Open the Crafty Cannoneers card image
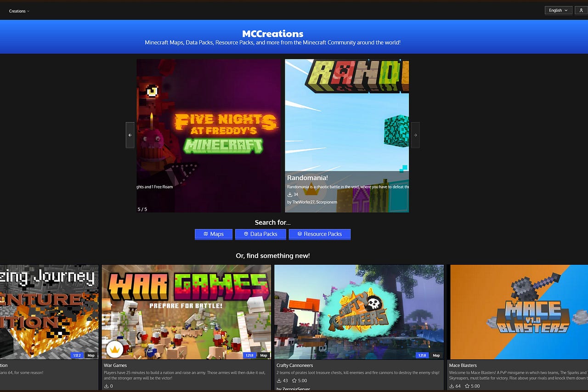This screenshot has width=588, height=392. coord(359,312)
